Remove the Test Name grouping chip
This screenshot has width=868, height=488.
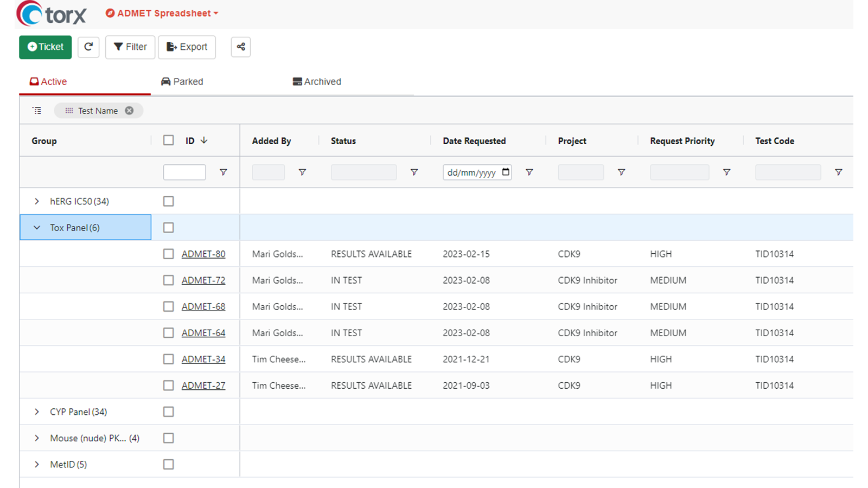[x=129, y=111]
